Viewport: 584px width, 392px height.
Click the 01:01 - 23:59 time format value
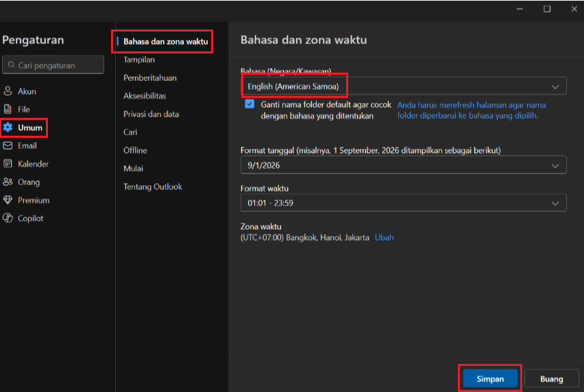(x=270, y=204)
